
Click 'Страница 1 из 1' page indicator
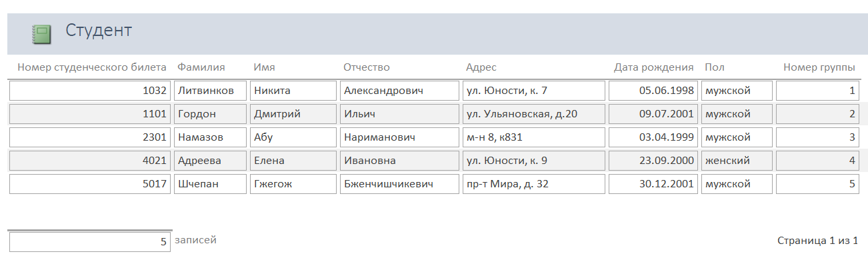(817, 240)
